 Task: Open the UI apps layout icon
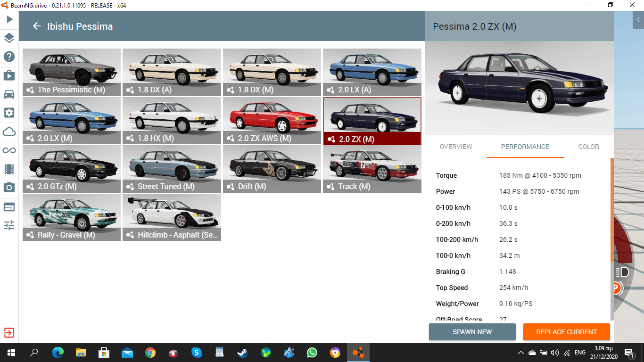[x=9, y=206]
